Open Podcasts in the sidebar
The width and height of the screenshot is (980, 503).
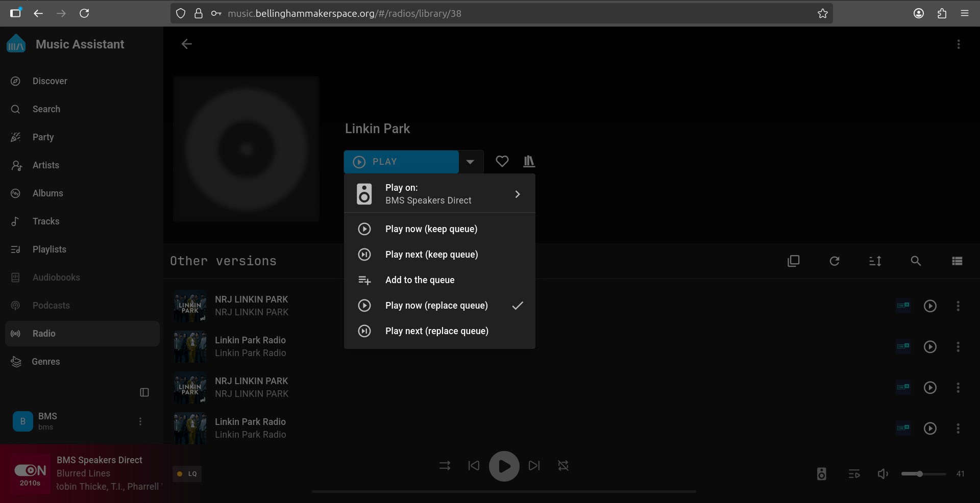tap(82, 306)
